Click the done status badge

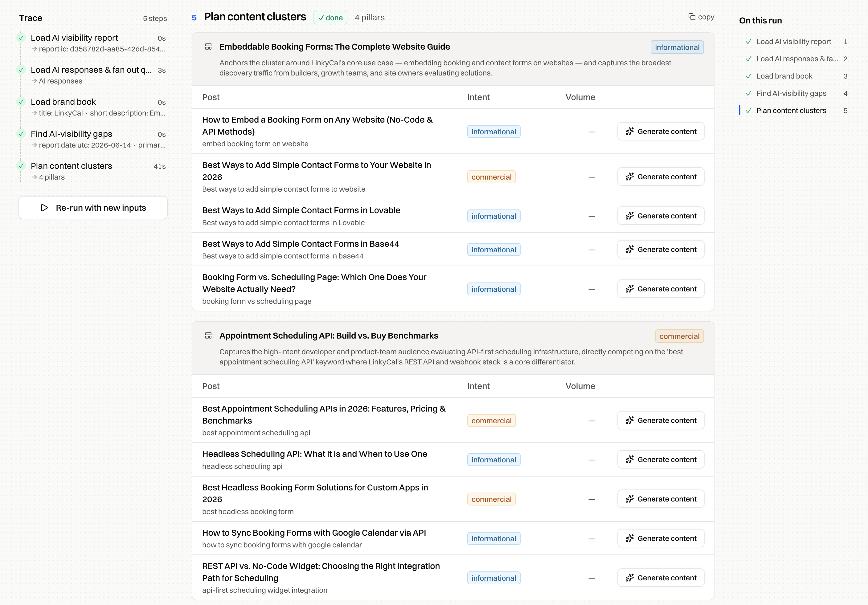pyautogui.click(x=330, y=18)
